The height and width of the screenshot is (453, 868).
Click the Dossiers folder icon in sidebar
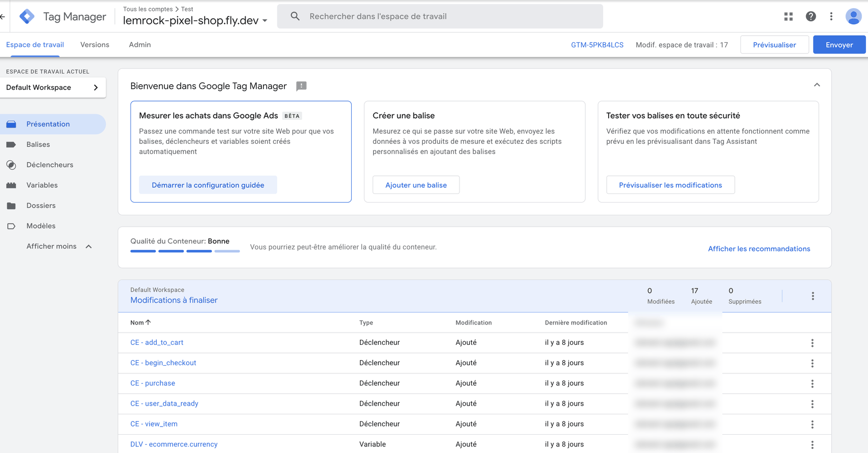pos(11,206)
